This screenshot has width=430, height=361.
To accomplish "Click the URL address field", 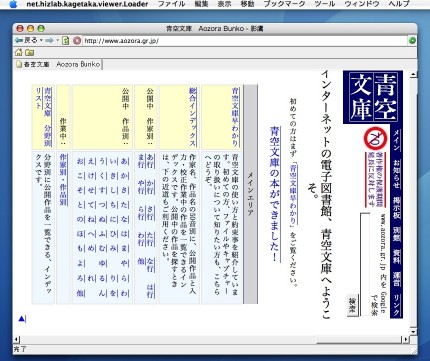I will (245, 41).
